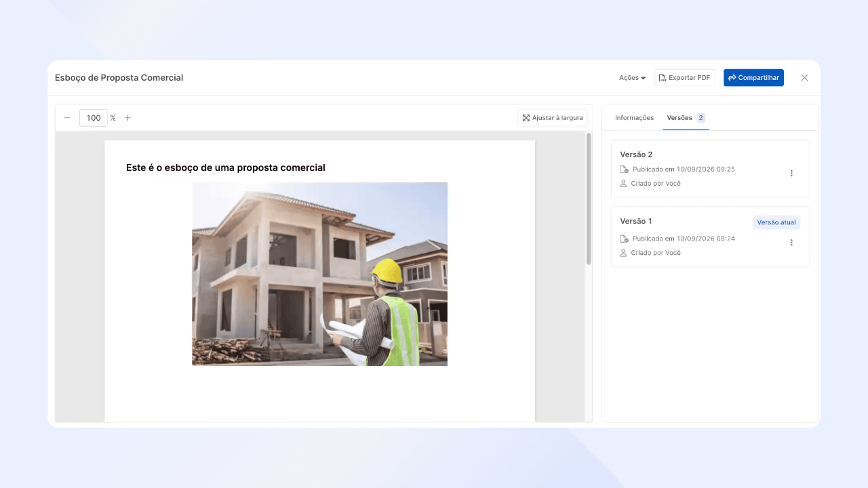Image resolution: width=868 pixels, height=488 pixels.
Task: Close the proposal dialog with X
Action: [x=804, y=78]
